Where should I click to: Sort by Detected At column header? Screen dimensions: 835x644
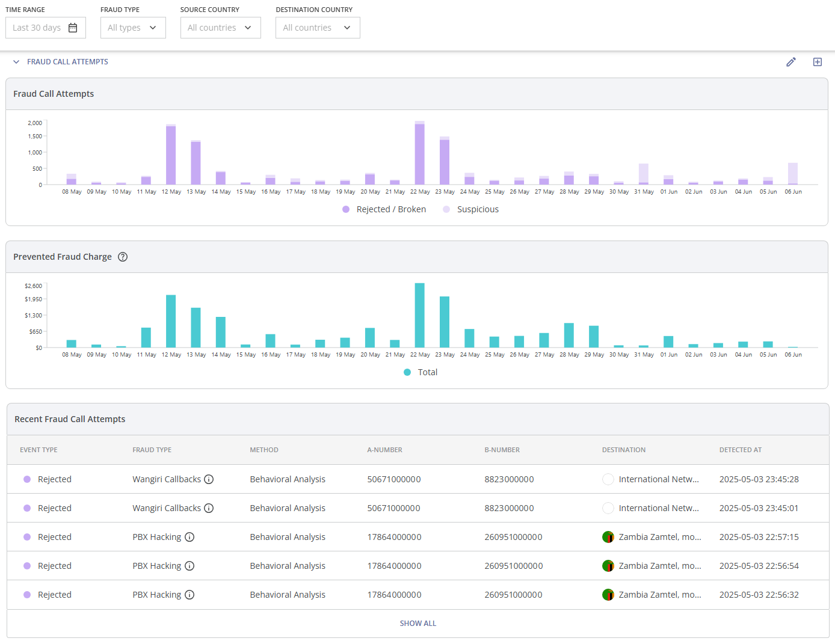(x=740, y=450)
